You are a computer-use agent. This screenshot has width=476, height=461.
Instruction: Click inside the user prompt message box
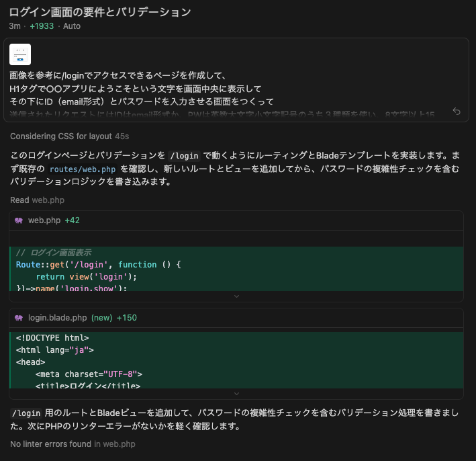coord(235,87)
